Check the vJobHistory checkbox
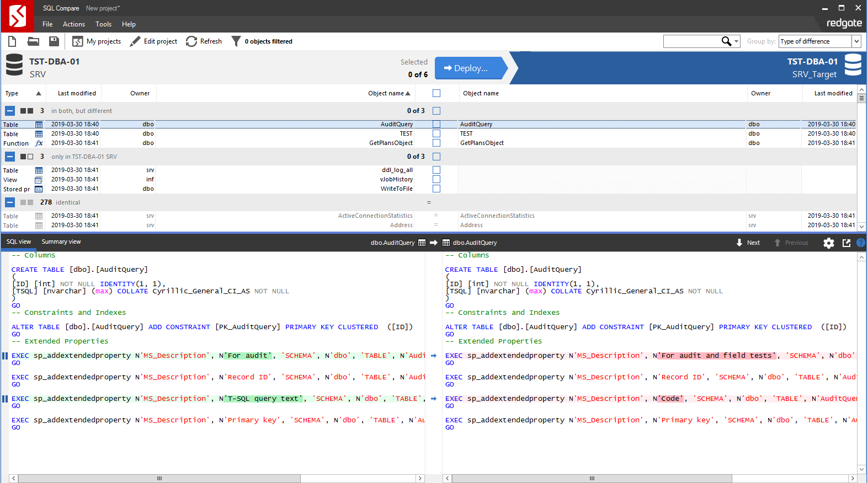The height and width of the screenshot is (483, 868). (436, 179)
